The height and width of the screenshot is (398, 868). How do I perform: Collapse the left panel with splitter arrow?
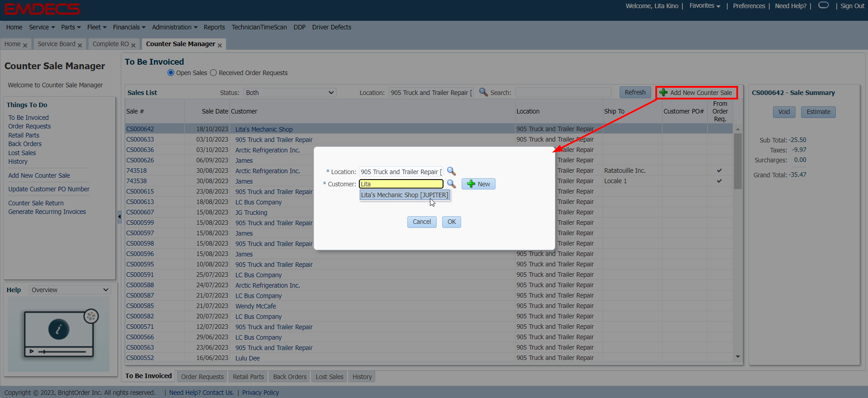[x=119, y=217]
